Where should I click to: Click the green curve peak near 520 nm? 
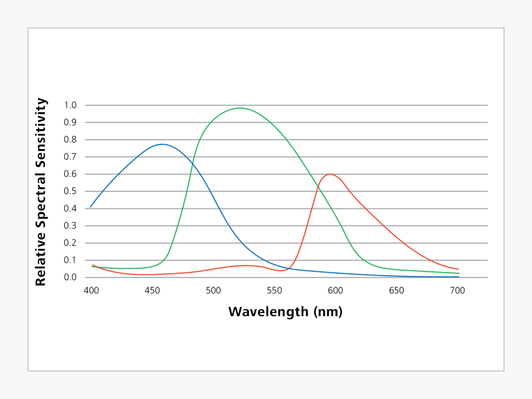240,108
